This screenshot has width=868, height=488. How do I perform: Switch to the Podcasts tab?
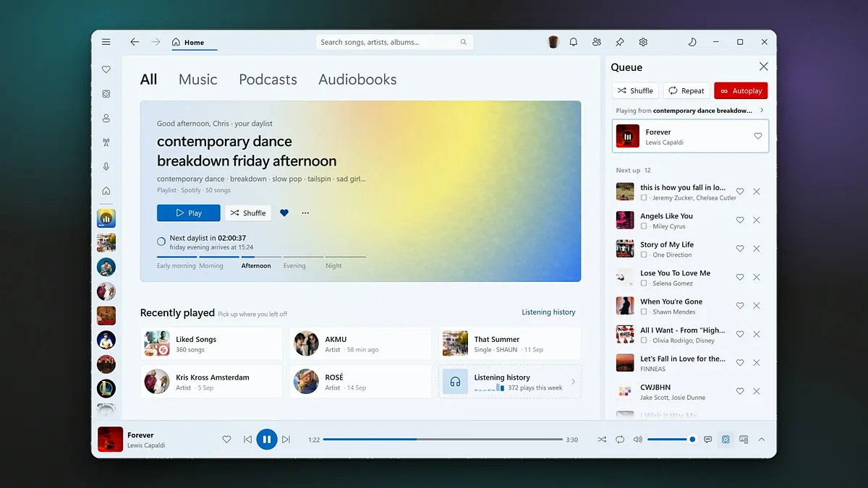(268, 80)
